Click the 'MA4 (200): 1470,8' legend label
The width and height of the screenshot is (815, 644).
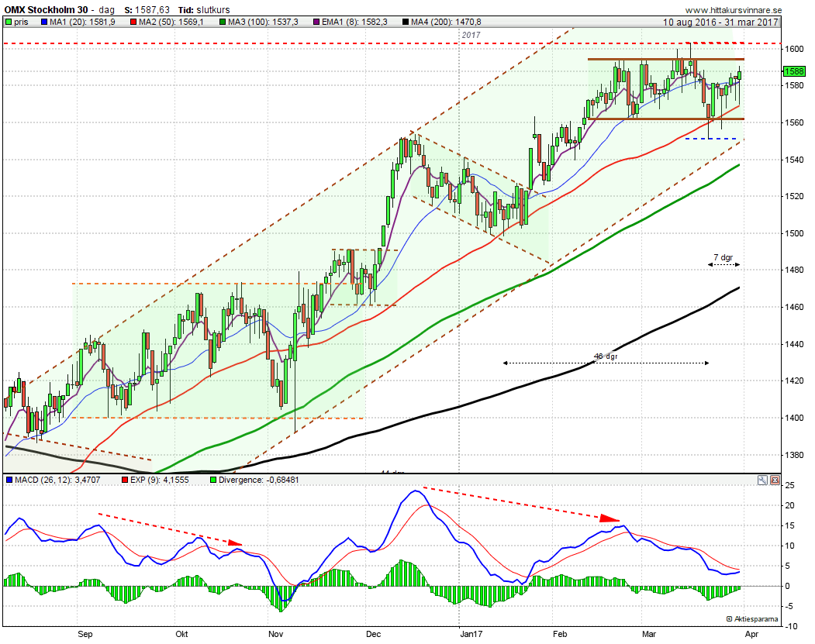click(446, 22)
